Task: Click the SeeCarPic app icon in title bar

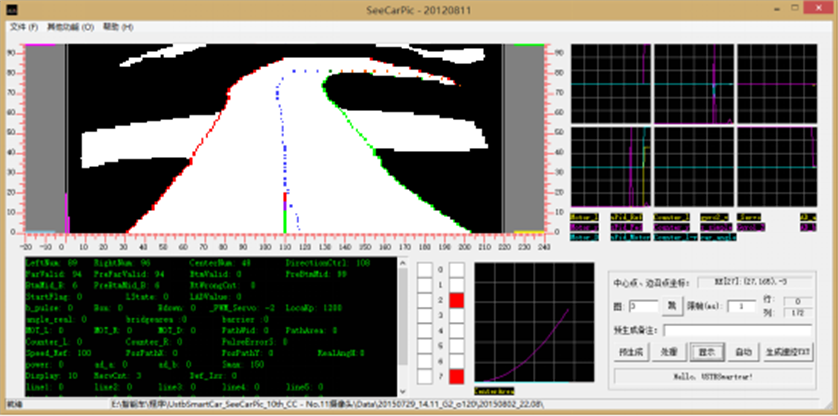Action: [x=12, y=10]
